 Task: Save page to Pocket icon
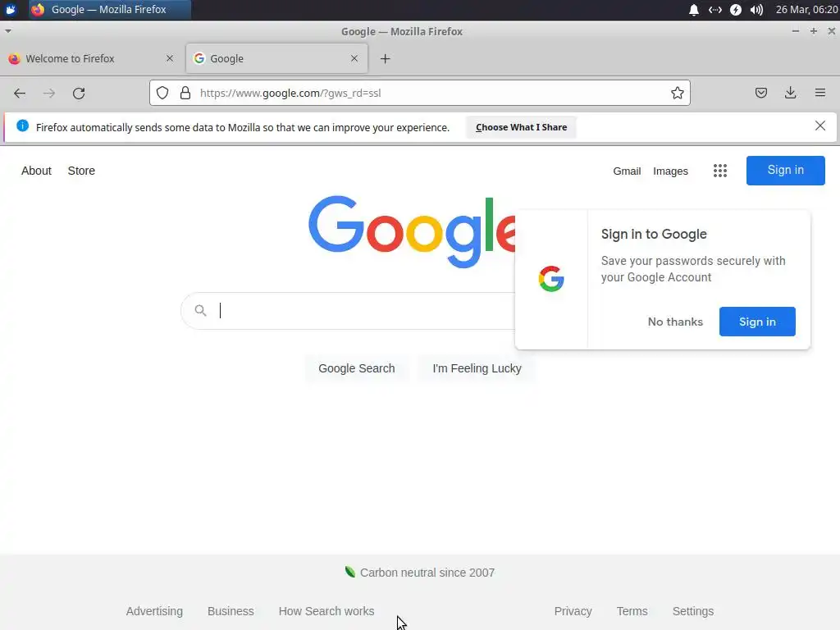click(760, 94)
